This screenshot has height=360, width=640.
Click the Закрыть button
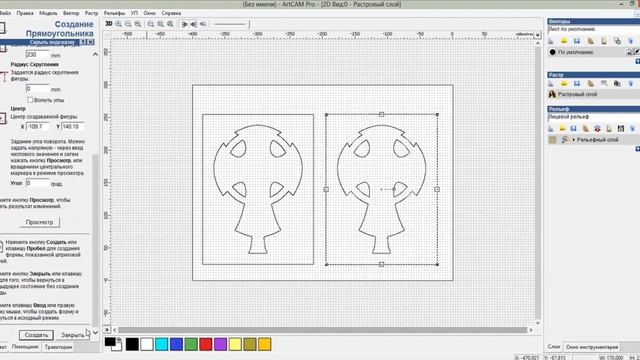[72, 335]
